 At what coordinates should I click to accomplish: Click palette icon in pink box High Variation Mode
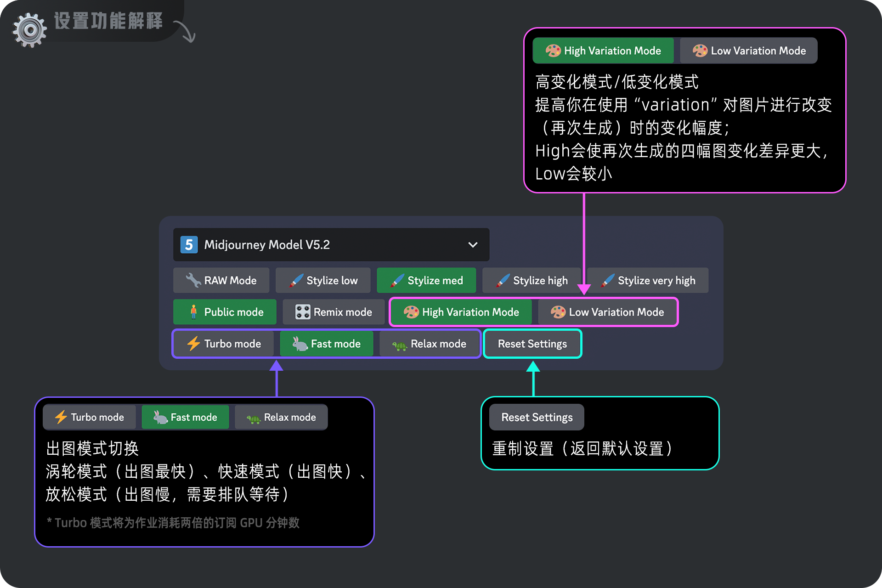[553, 51]
